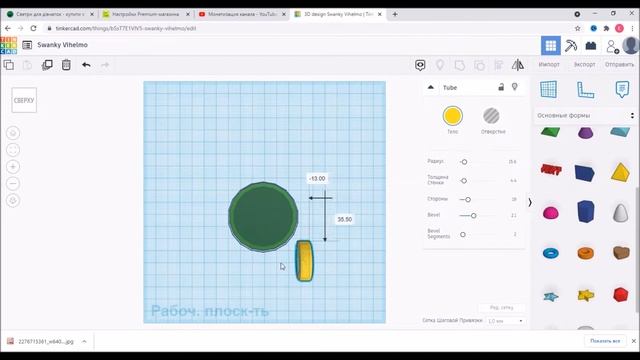640x360 pixels.
Task: Delete selection with the trash icon
Action: (66, 65)
